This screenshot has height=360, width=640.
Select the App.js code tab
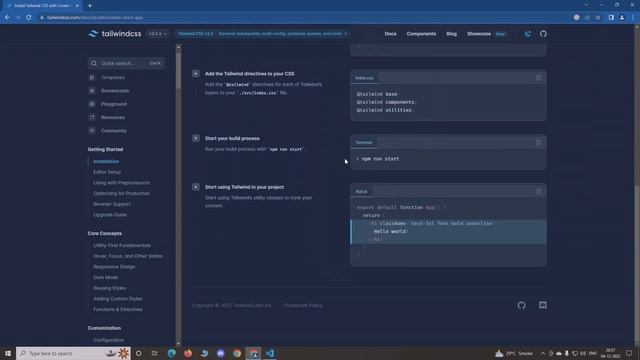(361, 191)
